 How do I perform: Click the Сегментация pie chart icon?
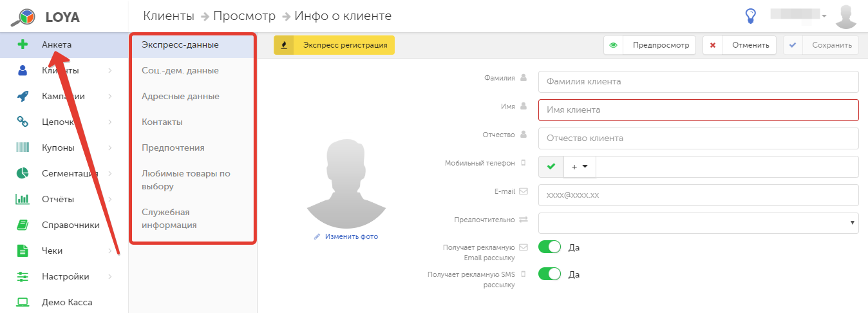tap(23, 173)
